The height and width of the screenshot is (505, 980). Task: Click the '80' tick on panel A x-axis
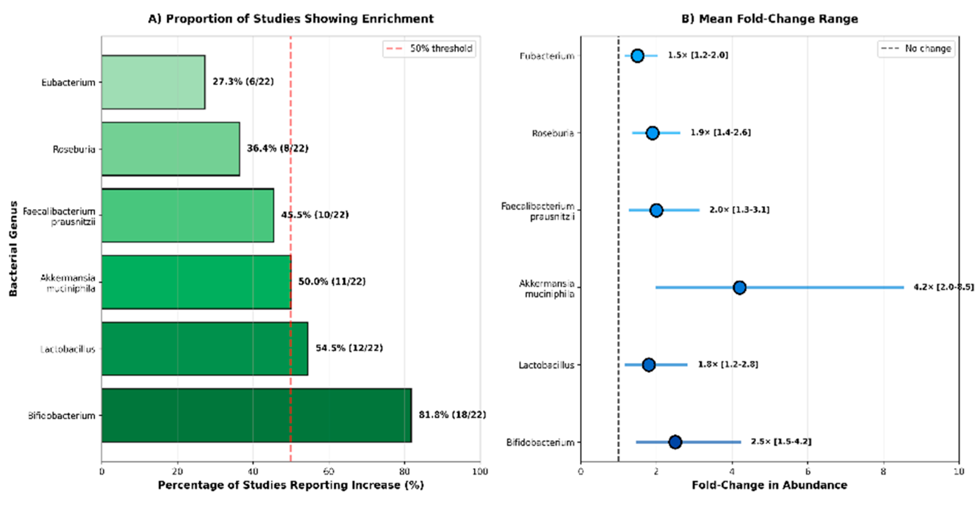click(405, 472)
